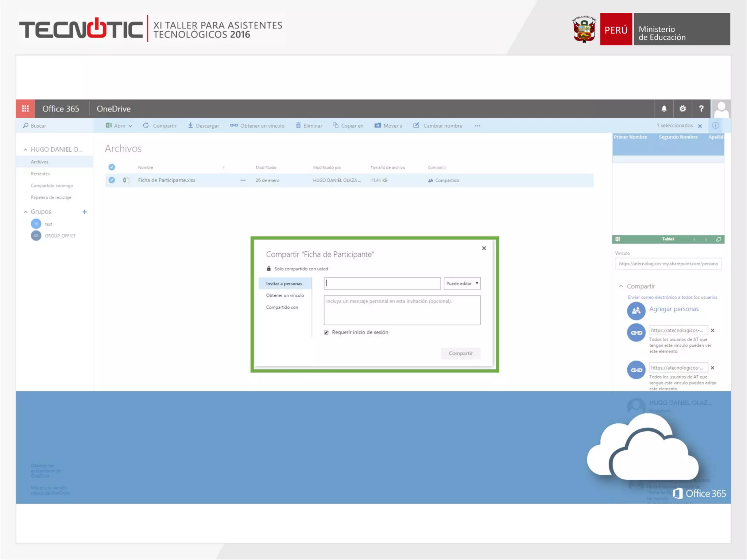Click the Agregar personas icon
Image resolution: width=747 pixels, height=560 pixels.
pyautogui.click(x=636, y=310)
